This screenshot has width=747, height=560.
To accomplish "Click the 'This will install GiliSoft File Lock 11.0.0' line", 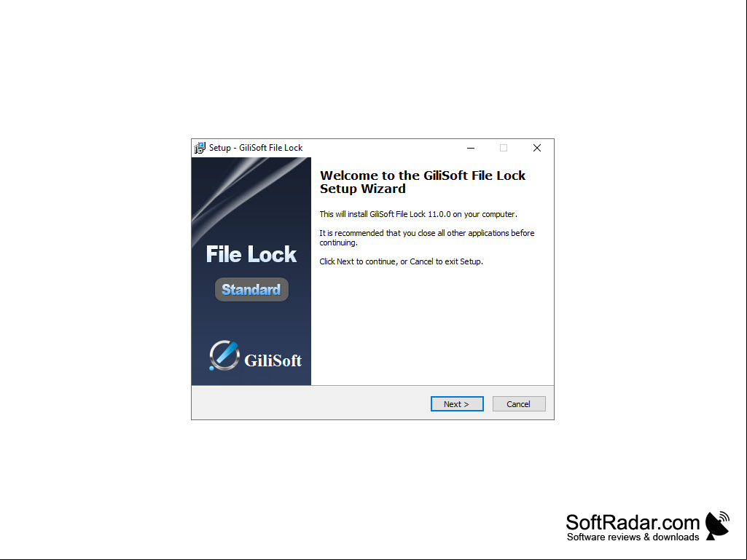I will pyautogui.click(x=418, y=214).
